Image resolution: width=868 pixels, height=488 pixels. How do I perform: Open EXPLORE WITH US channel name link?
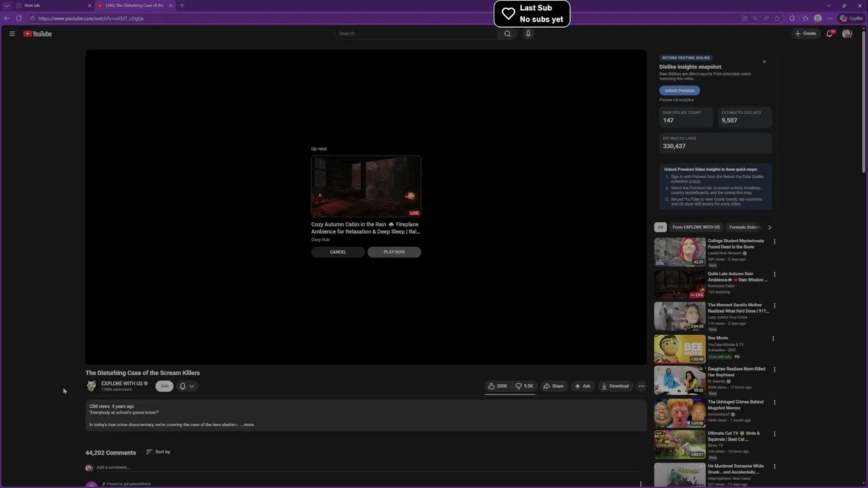coord(122,384)
